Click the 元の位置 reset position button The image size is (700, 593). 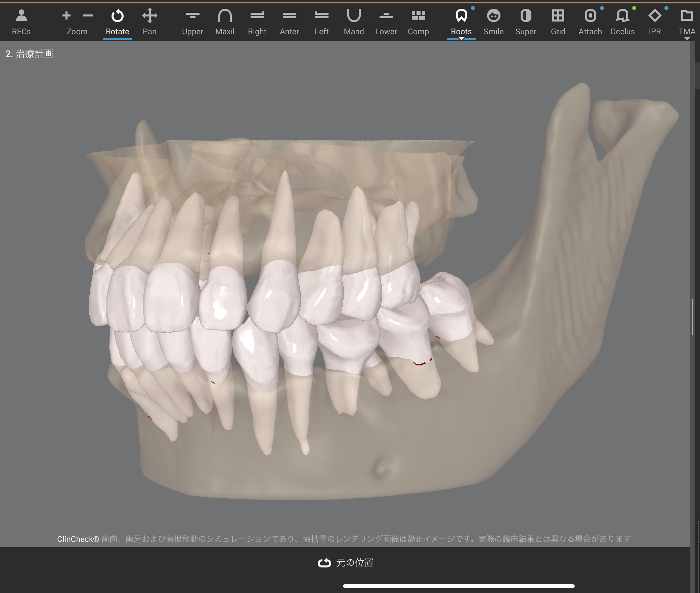(346, 563)
